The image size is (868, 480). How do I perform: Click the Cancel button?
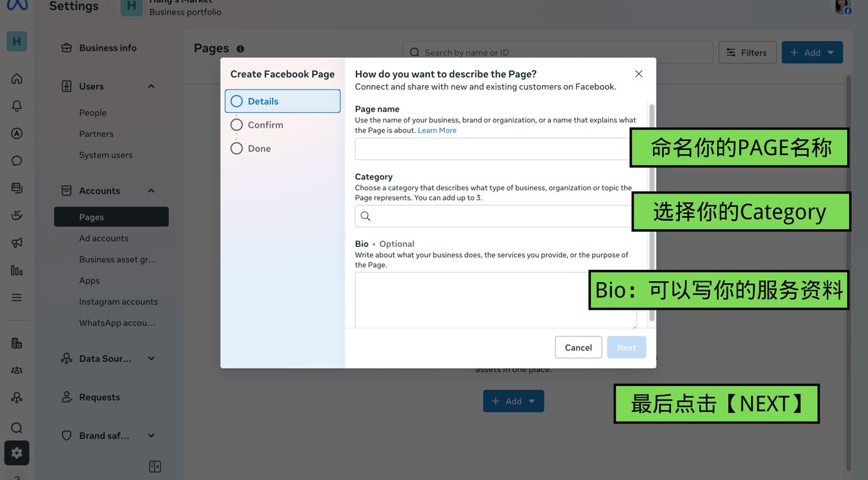click(x=578, y=347)
